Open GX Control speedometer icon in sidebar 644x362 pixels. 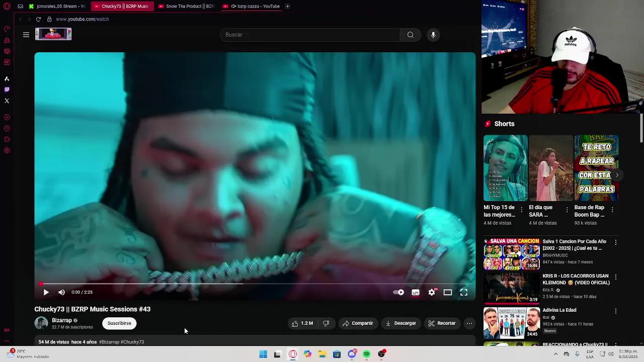(7, 29)
